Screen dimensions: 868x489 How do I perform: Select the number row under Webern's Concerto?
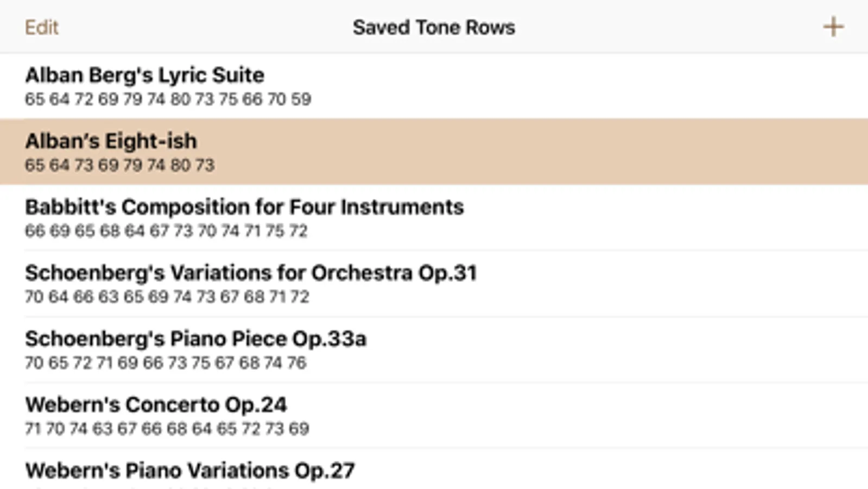(x=167, y=429)
